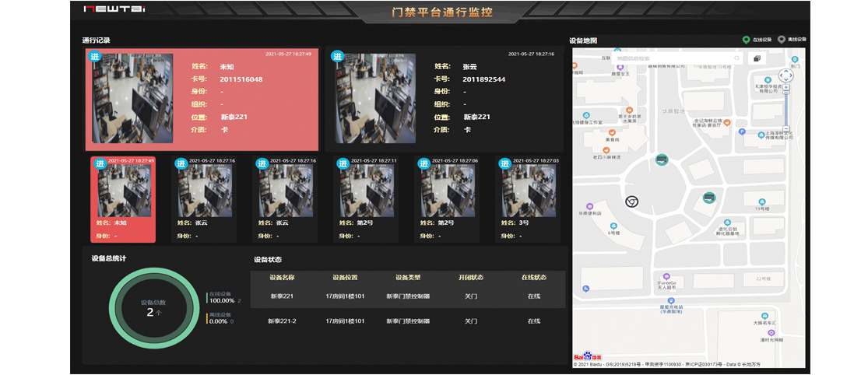The image size is (868, 375).
Task: Click the map zoom level slider
Action: (785, 109)
